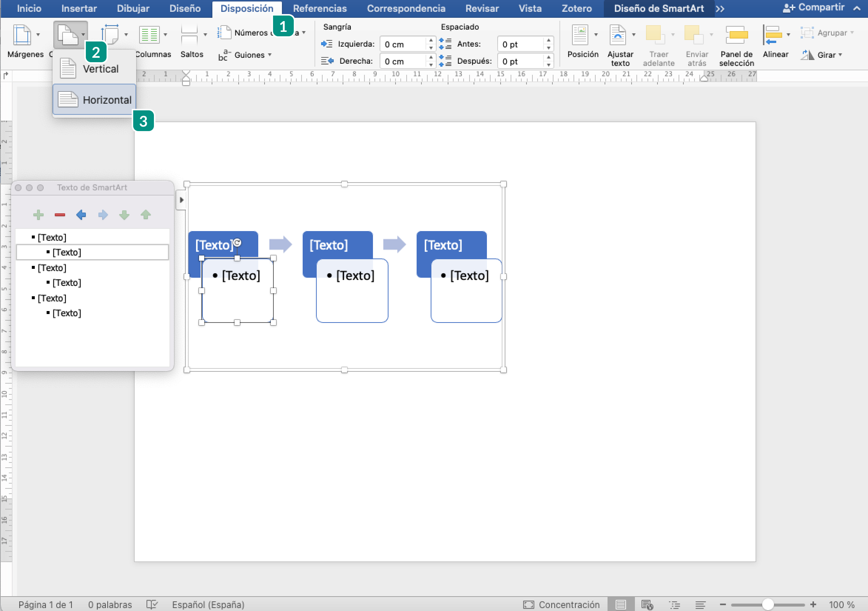The height and width of the screenshot is (611, 868).
Task: Increase Sangría Izquierda stepper value
Action: (x=429, y=40)
